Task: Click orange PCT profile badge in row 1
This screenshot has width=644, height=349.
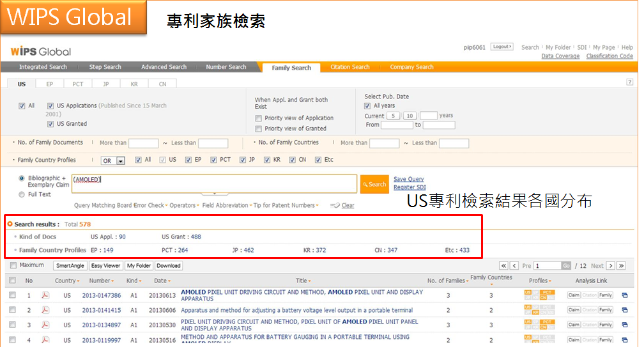Action: (547, 292)
